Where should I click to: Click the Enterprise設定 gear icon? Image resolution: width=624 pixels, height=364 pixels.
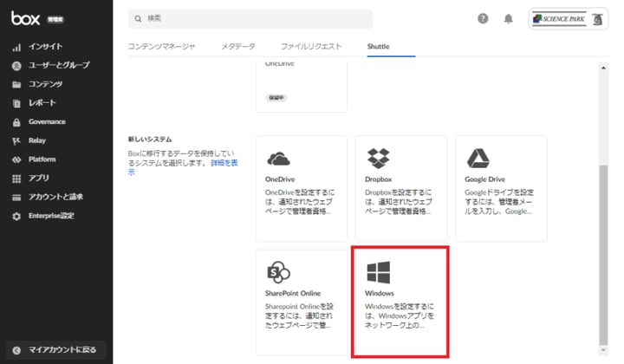pyautogui.click(x=16, y=216)
